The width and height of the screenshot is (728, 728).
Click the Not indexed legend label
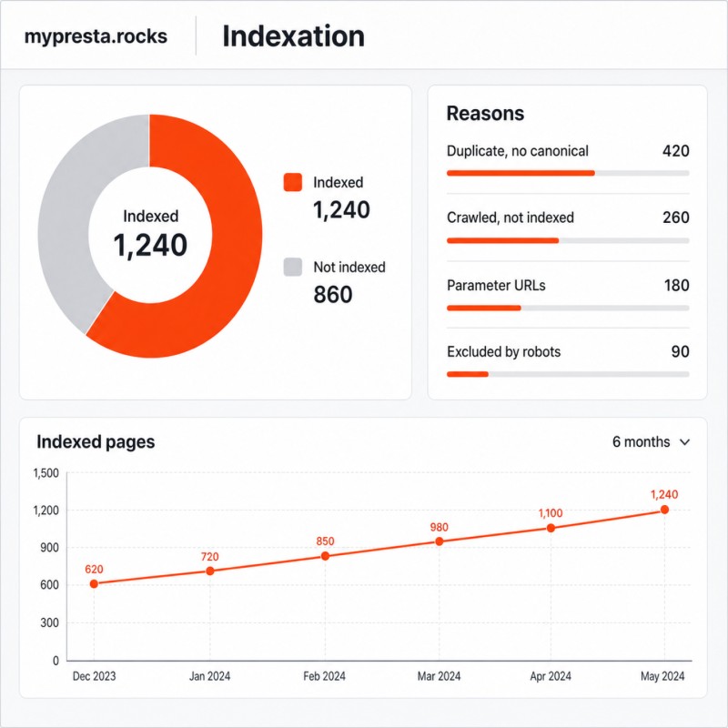349,267
